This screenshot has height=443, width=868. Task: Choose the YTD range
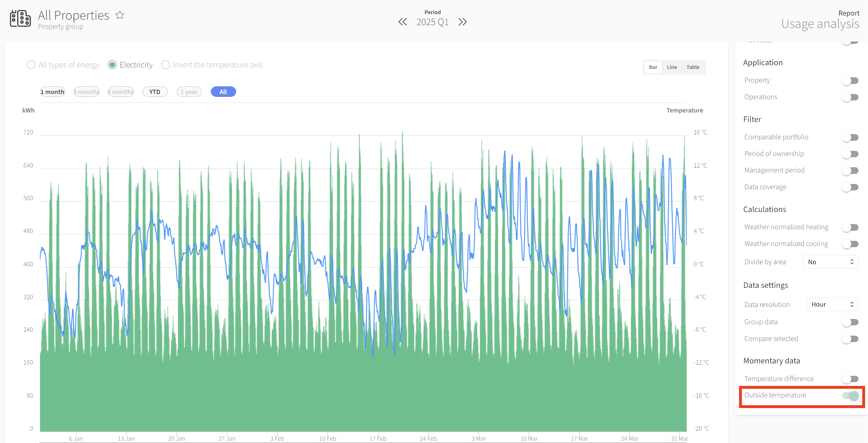point(155,92)
